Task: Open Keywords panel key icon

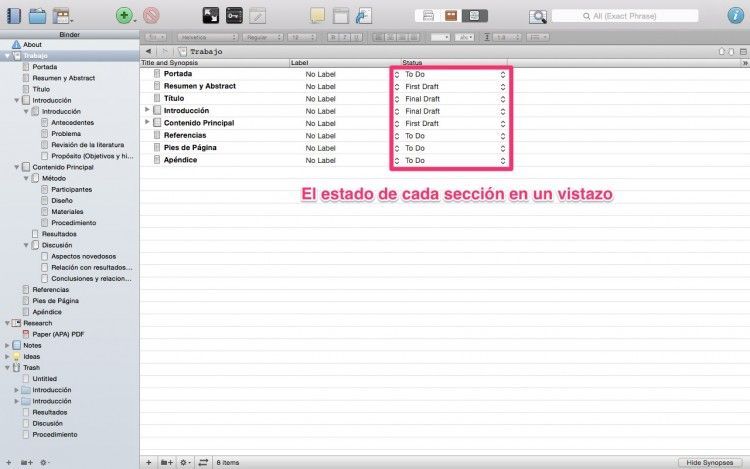Action: [234, 16]
